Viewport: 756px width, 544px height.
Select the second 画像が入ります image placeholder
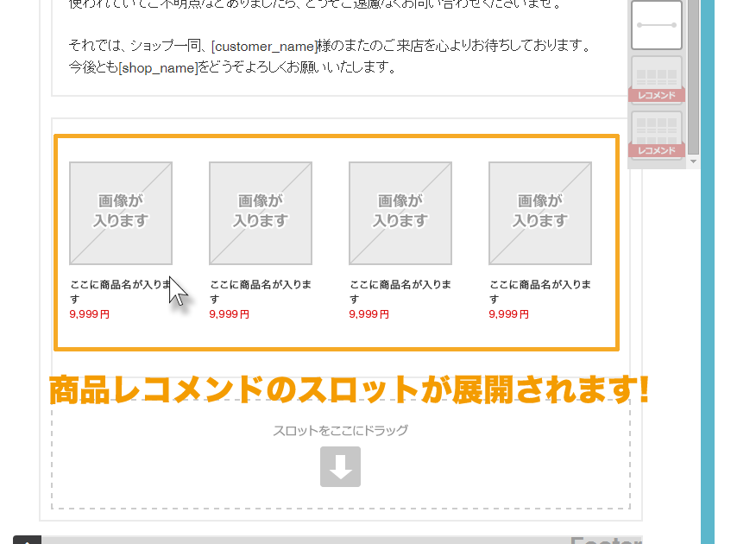tap(261, 212)
